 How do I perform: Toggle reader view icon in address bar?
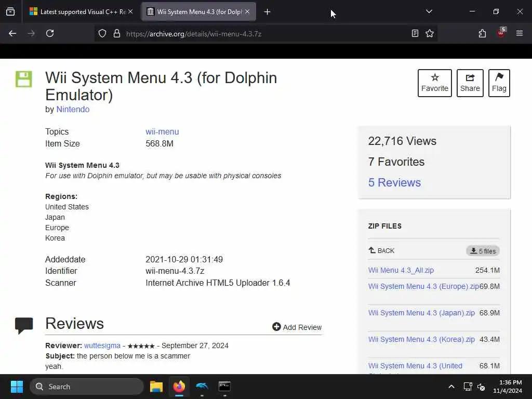[415, 33]
